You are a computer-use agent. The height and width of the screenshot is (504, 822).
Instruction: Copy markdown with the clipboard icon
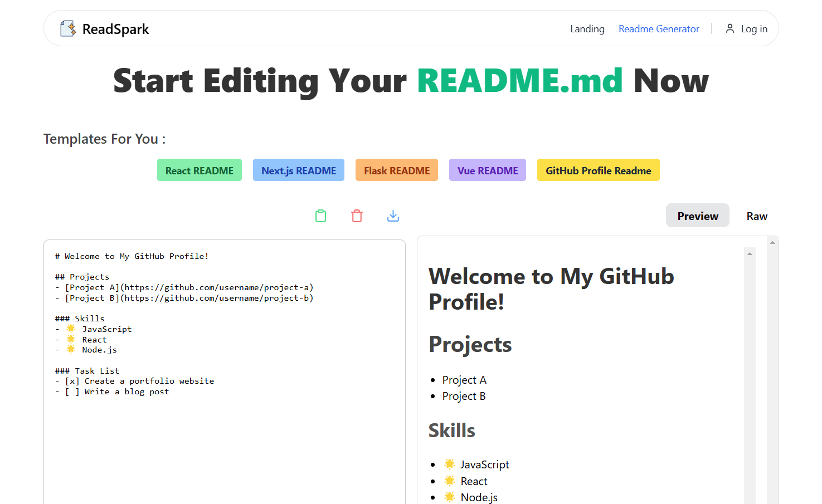[320, 216]
